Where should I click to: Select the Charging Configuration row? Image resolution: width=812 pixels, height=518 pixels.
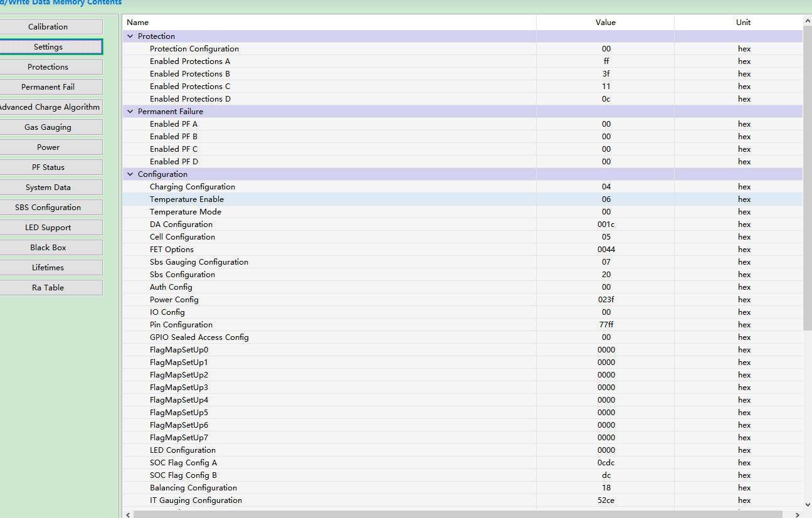(463, 187)
